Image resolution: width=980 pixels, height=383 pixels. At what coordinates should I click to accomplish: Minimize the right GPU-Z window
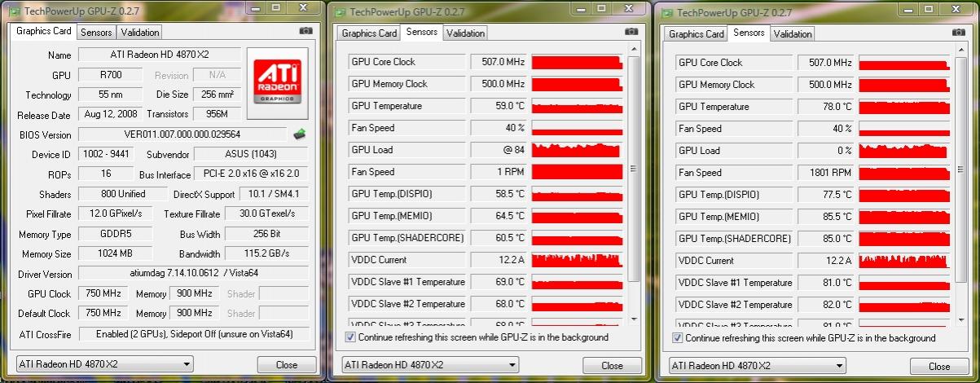pos(908,9)
